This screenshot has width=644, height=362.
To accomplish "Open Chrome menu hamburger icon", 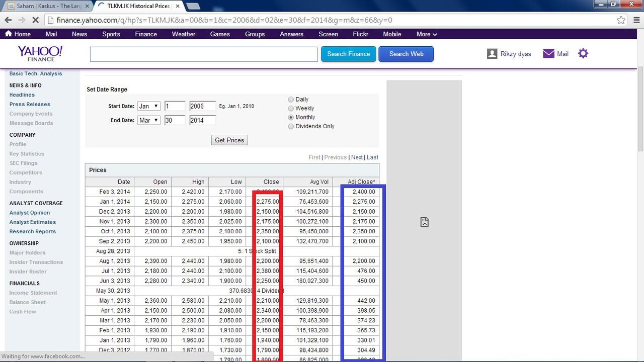I will [636, 20].
